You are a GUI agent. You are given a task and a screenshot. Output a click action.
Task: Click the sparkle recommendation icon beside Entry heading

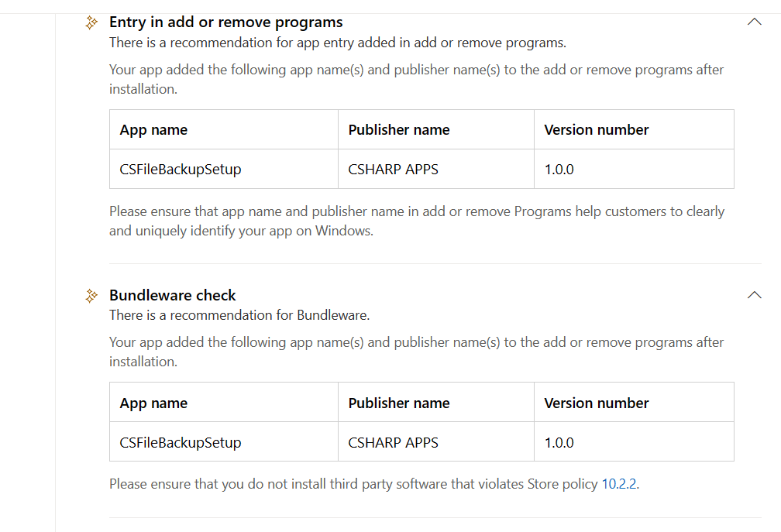click(x=91, y=22)
